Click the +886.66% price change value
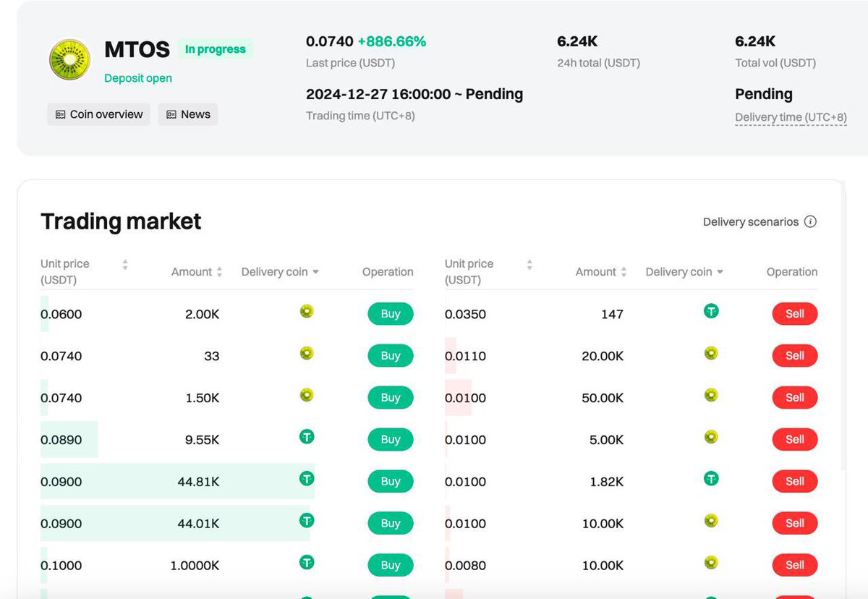The height and width of the screenshot is (599, 868). point(392,42)
